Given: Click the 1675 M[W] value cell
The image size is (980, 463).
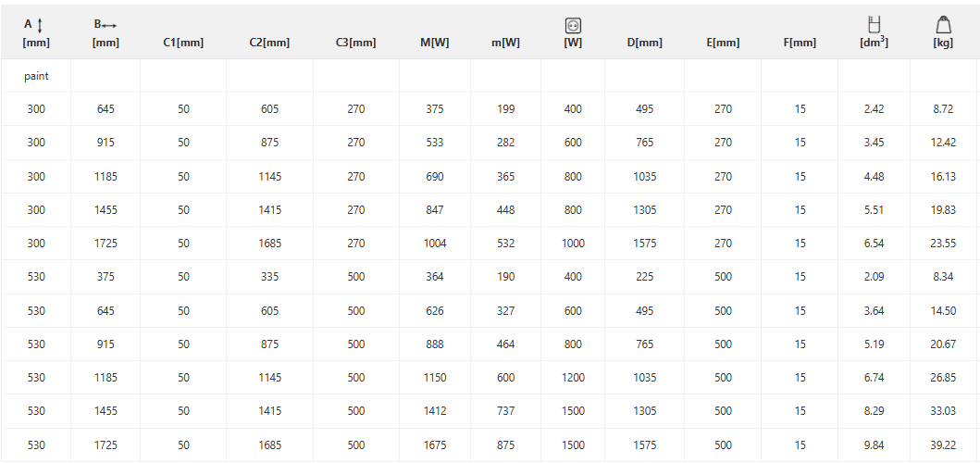Looking at the screenshot, I should 435,445.
